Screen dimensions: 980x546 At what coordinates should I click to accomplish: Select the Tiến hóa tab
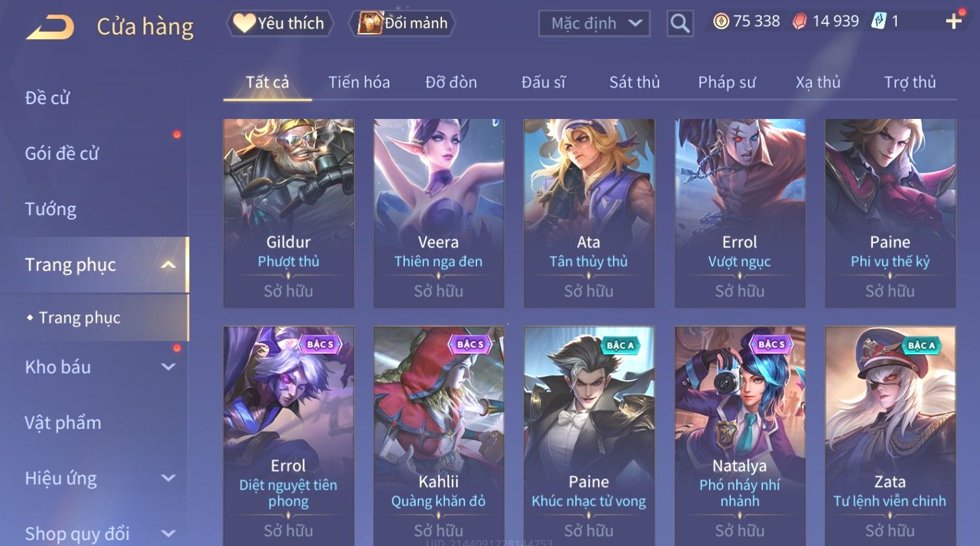359,82
